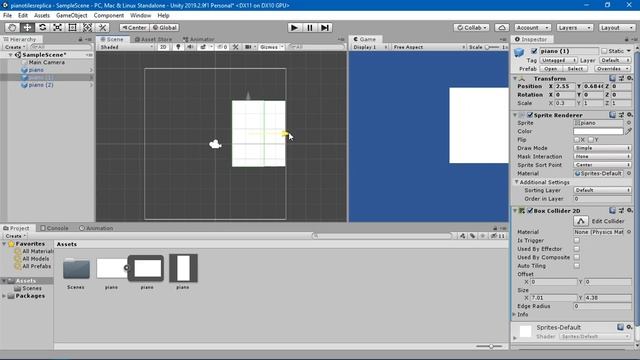Open Transform component settings gear

pyautogui.click(x=630, y=78)
